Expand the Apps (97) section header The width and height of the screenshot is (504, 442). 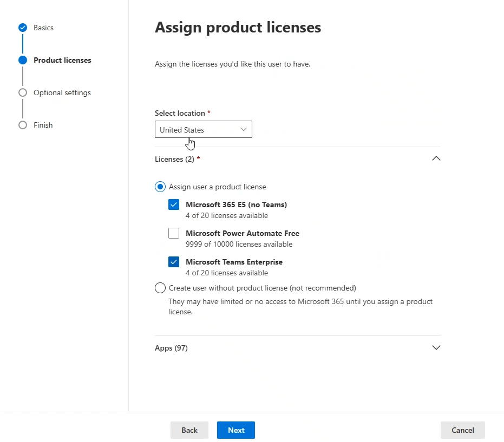point(297,348)
